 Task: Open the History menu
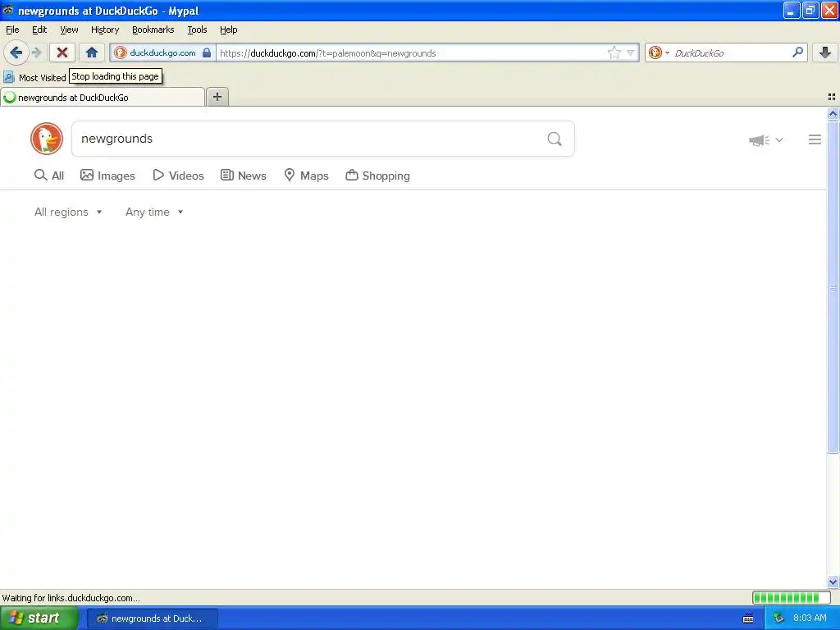[105, 30]
